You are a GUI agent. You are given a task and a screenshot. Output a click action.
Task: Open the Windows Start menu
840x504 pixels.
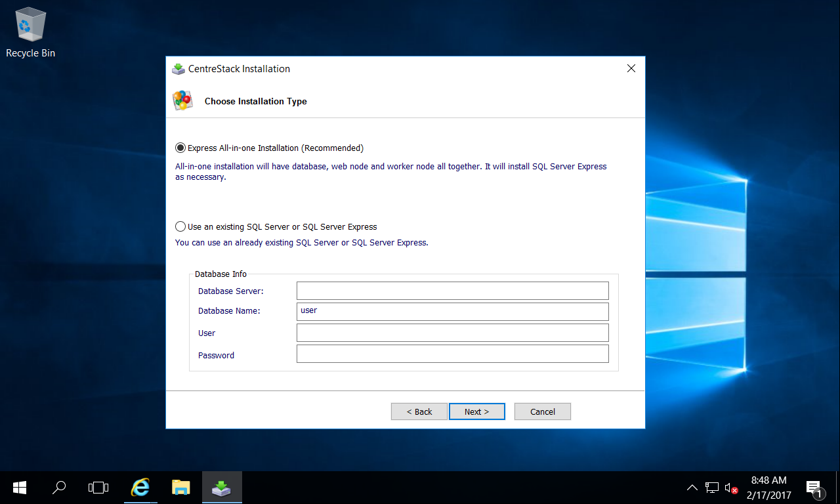tap(20, 488)
